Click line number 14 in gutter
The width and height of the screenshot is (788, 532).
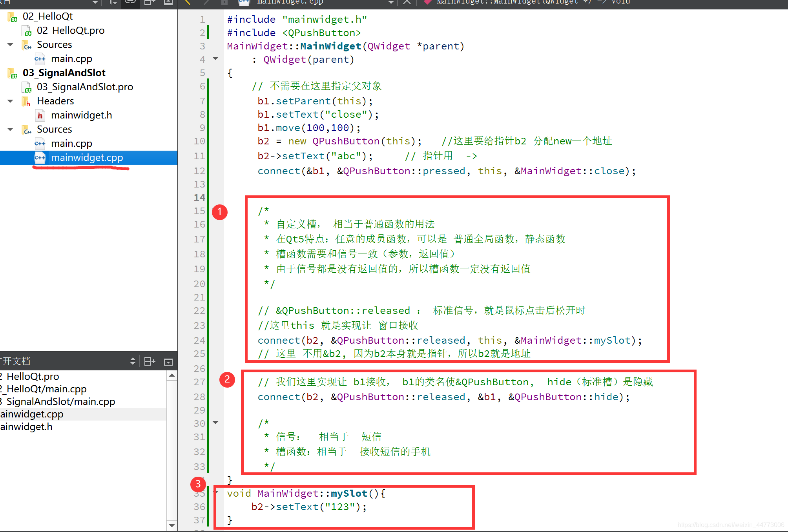tap(199, 197)
